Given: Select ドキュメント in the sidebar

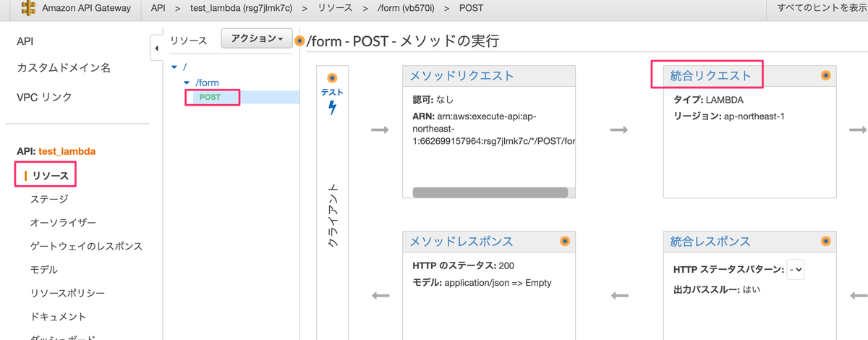Looking at the screenshot, I should click(59, 316).
